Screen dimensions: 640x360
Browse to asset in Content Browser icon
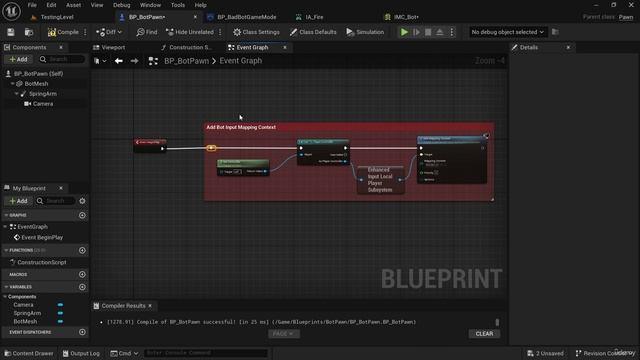[29, 32]
